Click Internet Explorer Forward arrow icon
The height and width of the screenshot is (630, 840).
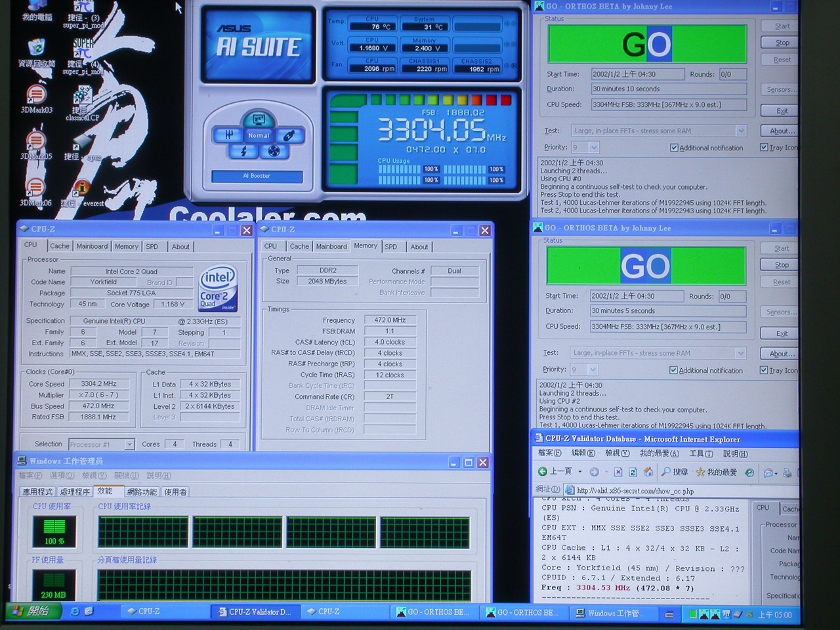coord(594,472)
